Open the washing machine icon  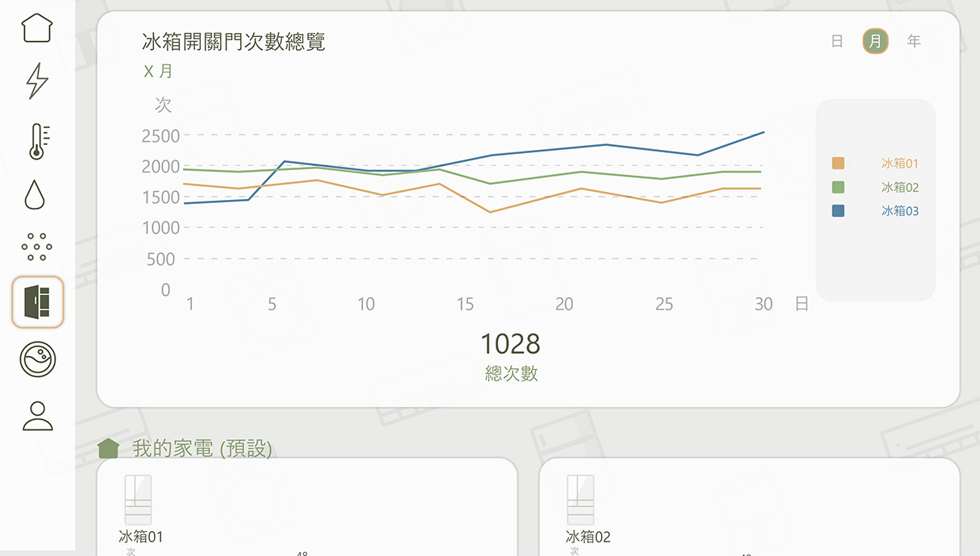pyautogui.click(x=37, y=359)
